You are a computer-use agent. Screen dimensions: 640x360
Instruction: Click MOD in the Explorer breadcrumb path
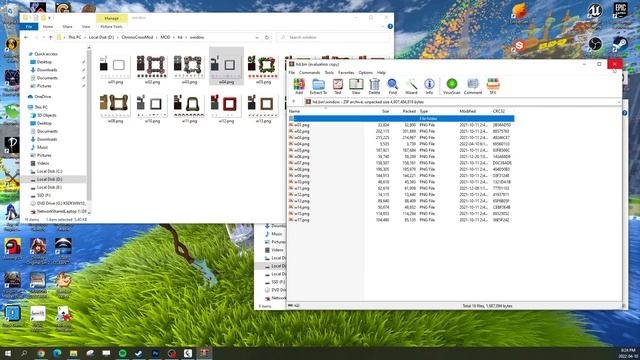tap(165, 37)
